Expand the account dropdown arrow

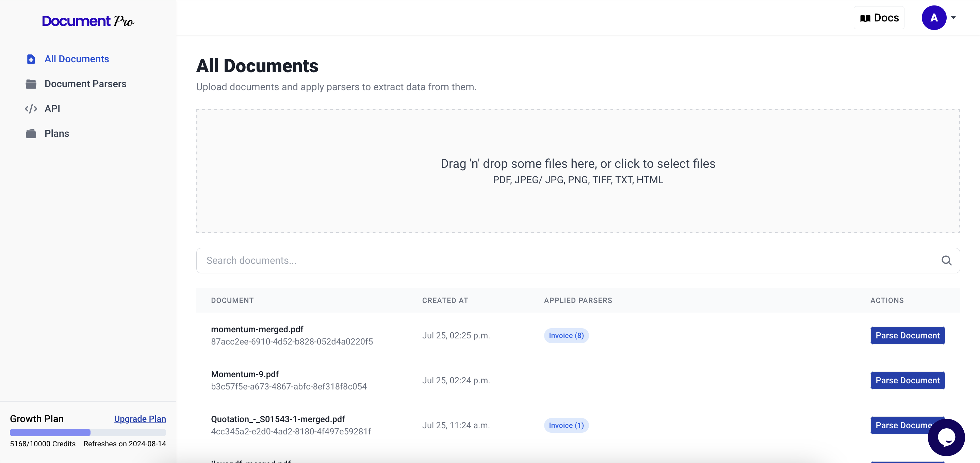tap(953, 17)
